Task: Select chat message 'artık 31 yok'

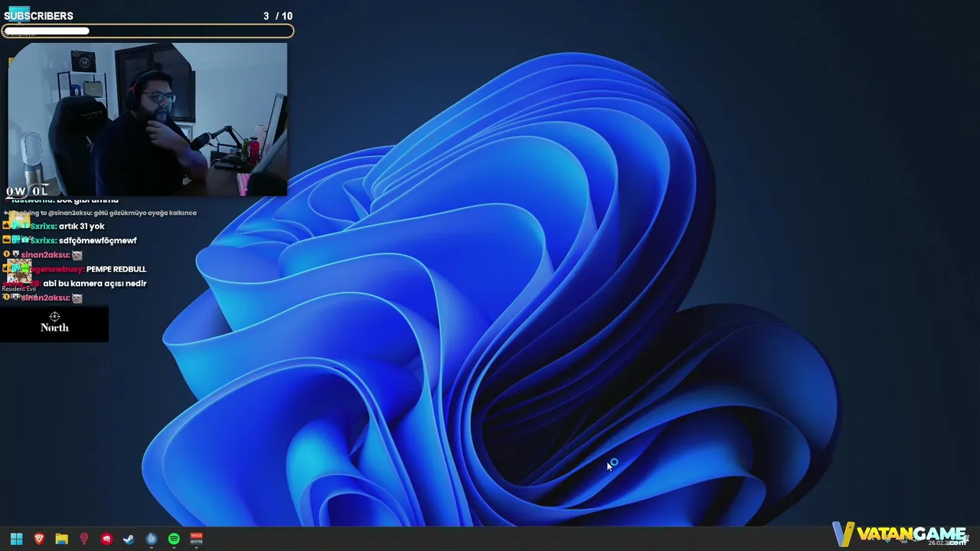Action: pyautogui.click(x=81, y=227)
